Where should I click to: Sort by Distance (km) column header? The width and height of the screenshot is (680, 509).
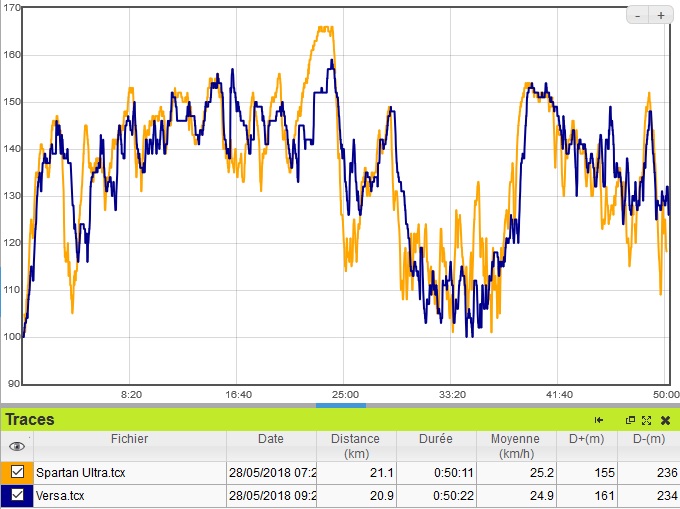356,445
